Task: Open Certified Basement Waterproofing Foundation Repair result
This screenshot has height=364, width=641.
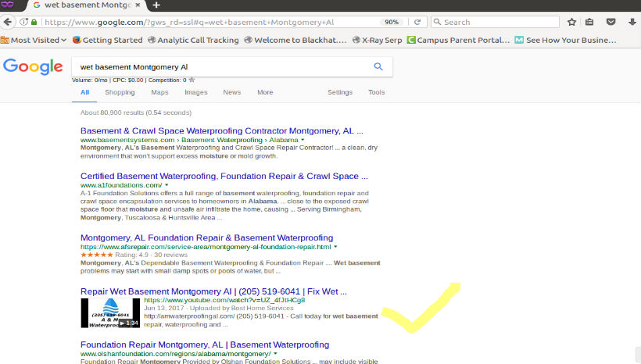Action: (224, 176)
